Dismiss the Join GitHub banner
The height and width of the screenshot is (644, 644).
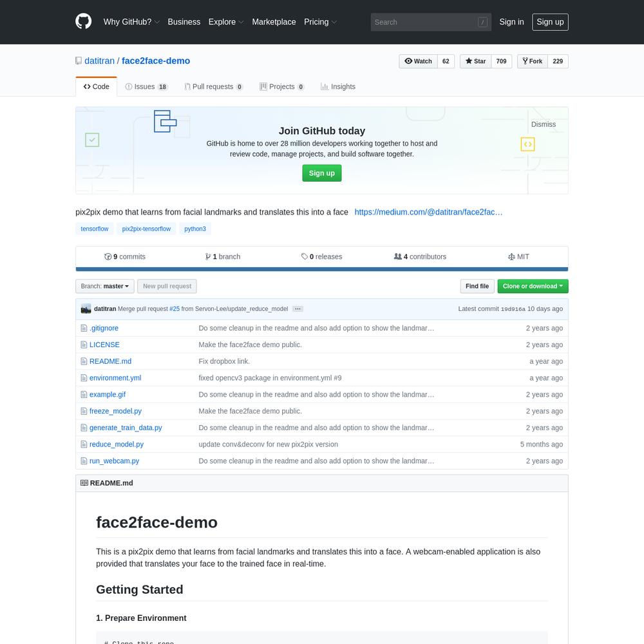(x=544, y=124)
